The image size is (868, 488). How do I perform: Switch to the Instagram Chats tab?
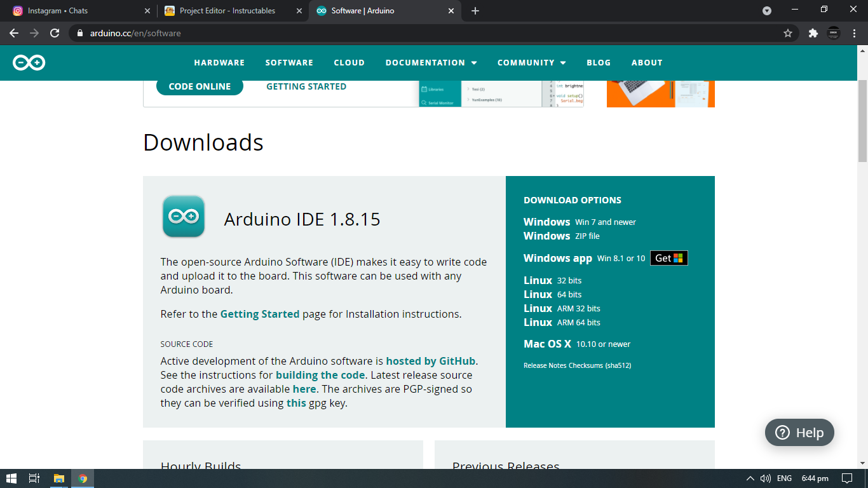pos(81,11)
